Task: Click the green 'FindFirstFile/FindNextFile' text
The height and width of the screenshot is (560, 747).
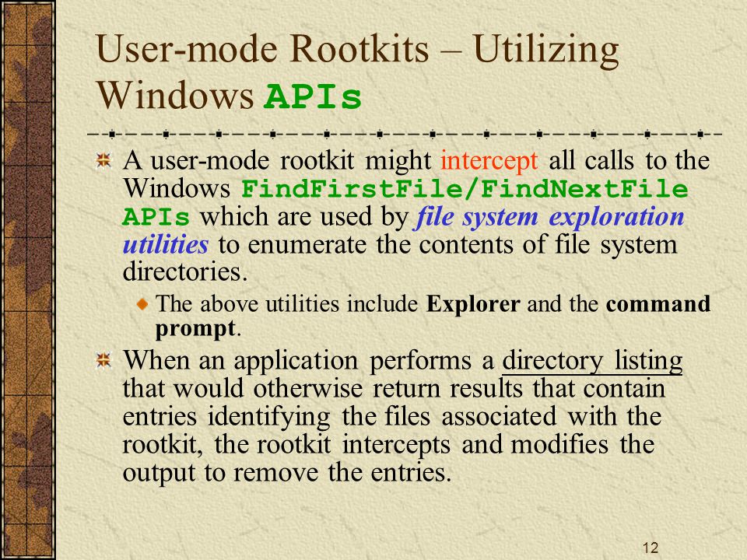Action: [465, 188]
